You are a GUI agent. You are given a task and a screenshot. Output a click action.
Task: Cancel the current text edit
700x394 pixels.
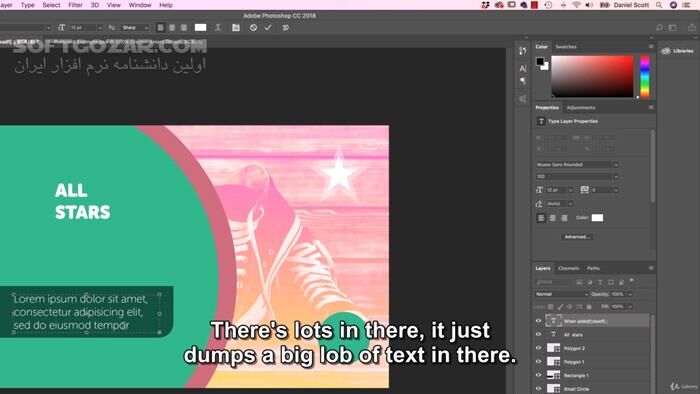click(253, 28)
